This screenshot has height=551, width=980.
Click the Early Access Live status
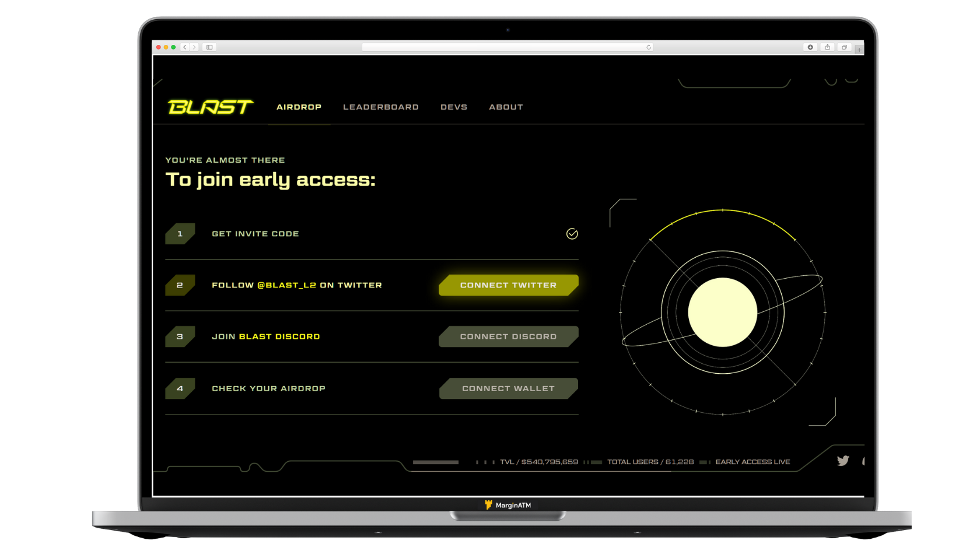coord(752,462)
